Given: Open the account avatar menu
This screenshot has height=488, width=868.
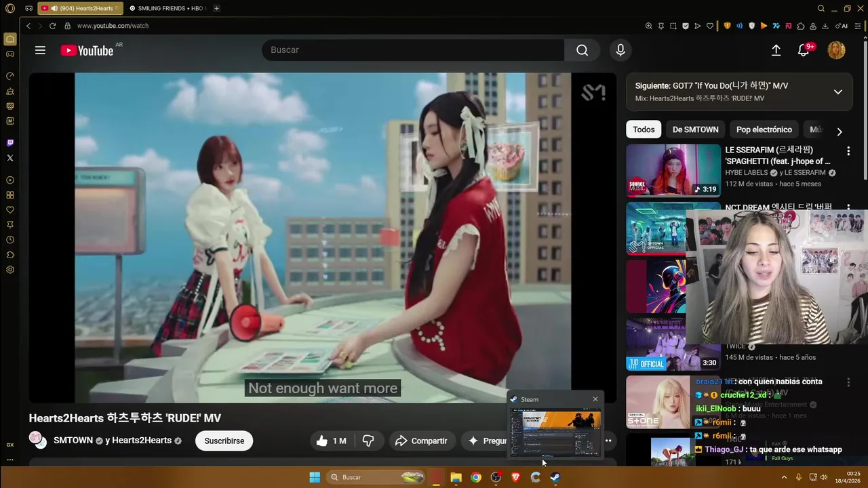Looking at the screenshot, I should (837, 50).
